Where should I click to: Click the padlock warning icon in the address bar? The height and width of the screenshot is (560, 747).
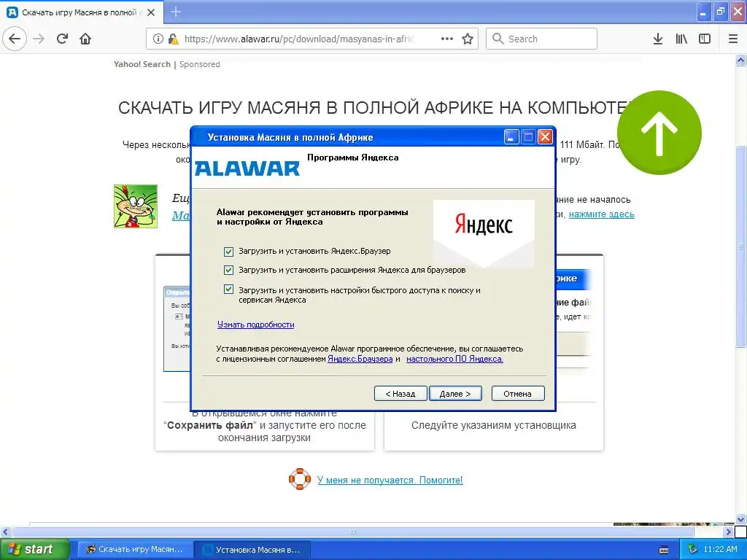tap(173, 39)
